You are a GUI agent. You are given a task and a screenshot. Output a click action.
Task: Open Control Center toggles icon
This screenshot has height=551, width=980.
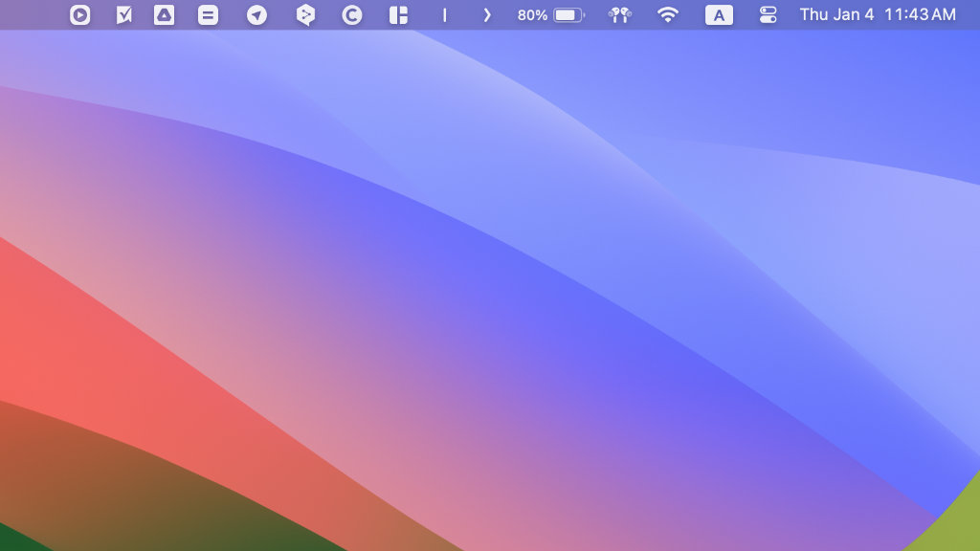768,15
